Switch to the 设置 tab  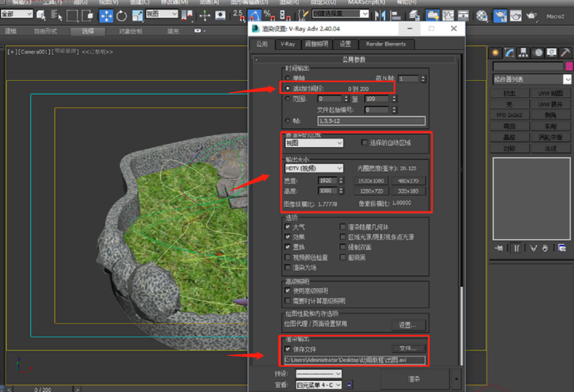(345, 44)
